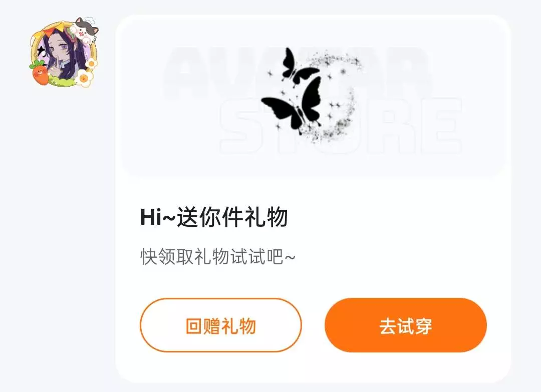Tap the small daisy flower on avatar frame

pos(92,63)
